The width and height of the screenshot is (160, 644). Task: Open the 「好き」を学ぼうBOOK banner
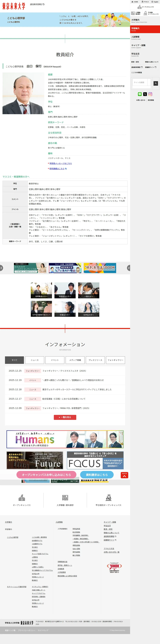point(100,268)
